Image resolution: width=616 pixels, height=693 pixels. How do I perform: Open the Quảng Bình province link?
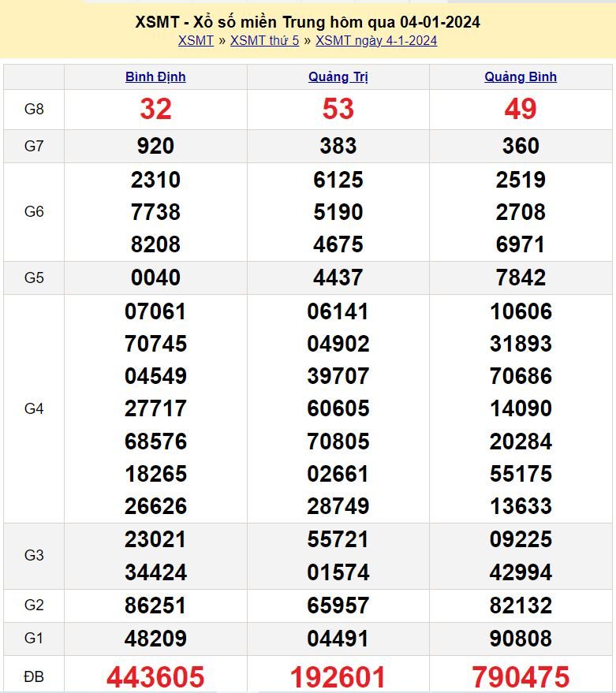[521, 77]
